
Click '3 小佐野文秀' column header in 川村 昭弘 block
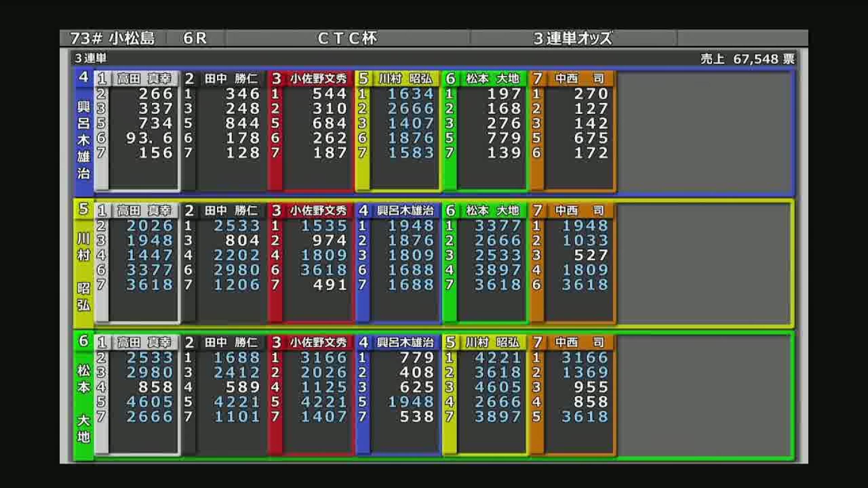310,211
